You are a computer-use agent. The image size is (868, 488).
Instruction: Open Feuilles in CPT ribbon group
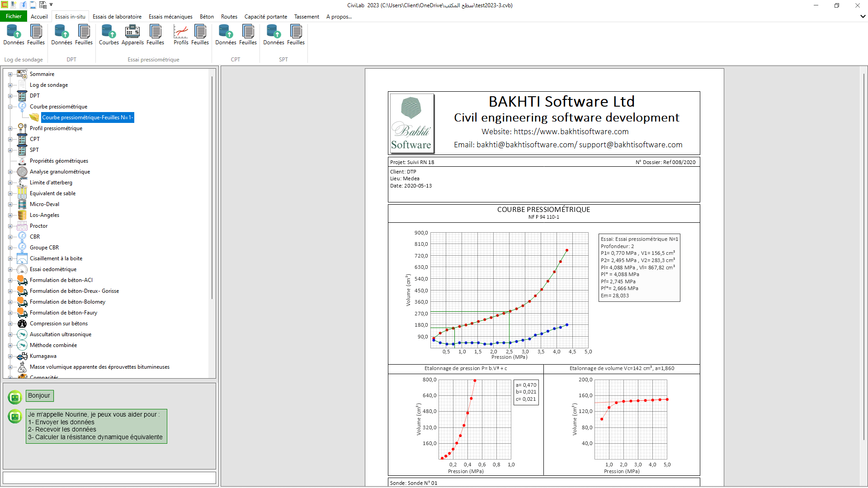[248, 35]
